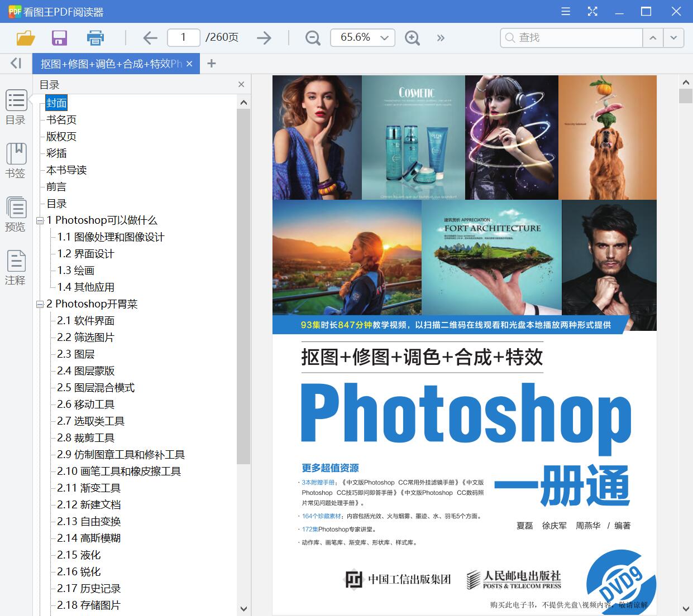
Task: Close the 抠图+修图+调色 document tab
Action: [189, 64]
